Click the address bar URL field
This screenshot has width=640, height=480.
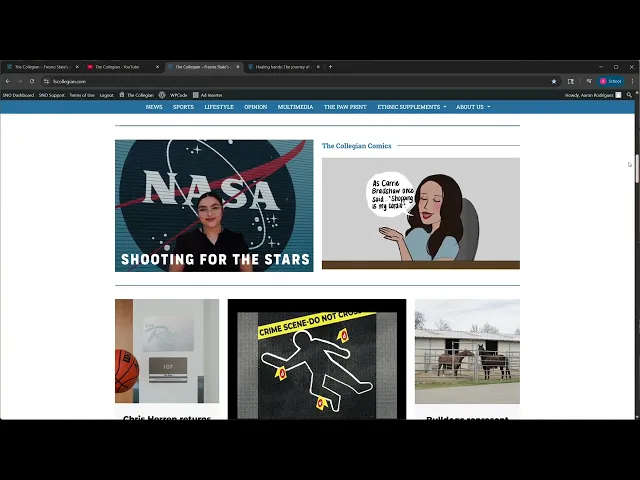point(300,81)
